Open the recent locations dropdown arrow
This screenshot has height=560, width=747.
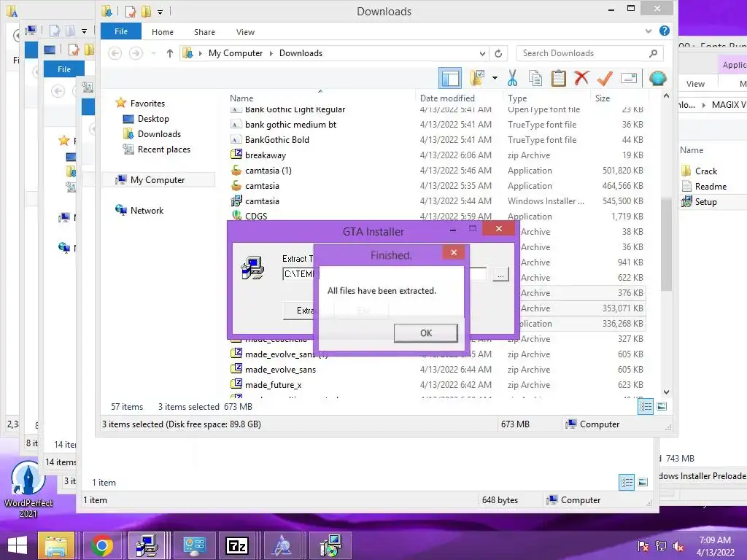coord(153,53)
